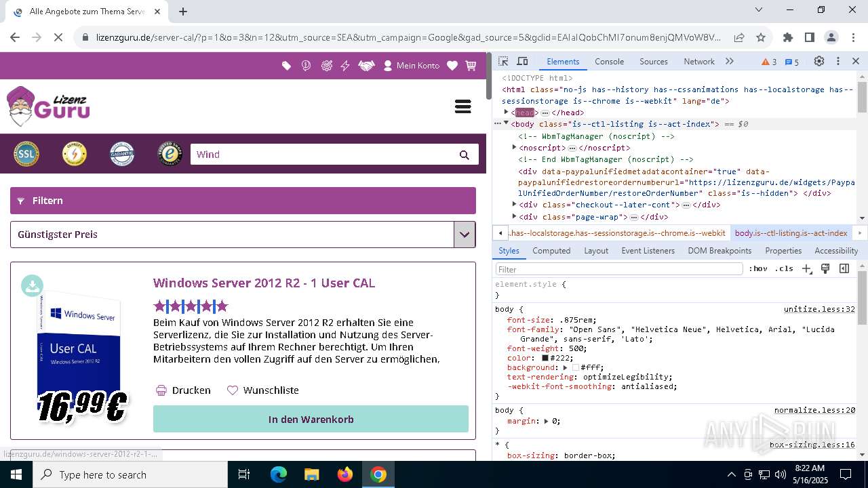Open the Computed tab
The width and height of the screenshot is (868, 488).
click(551, 251)
